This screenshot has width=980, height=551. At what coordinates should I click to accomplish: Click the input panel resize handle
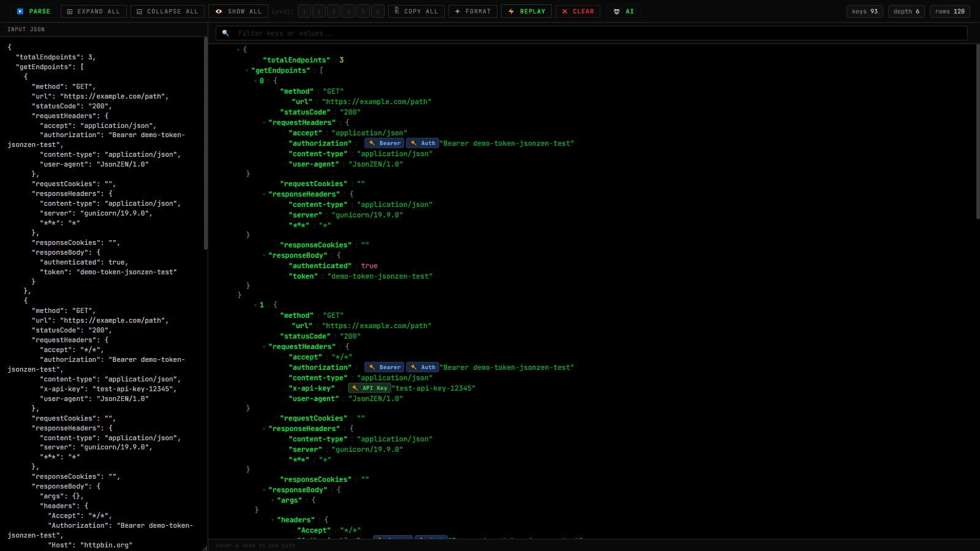pyautogui.click(x=205, y=548)
